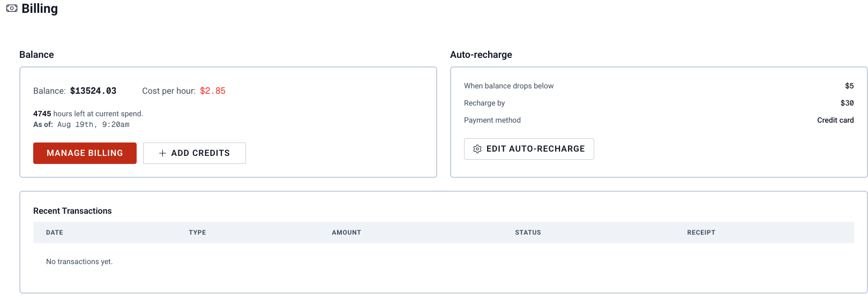
Task: Click the plus icon on Add Credits
Action: pos(162,153)
